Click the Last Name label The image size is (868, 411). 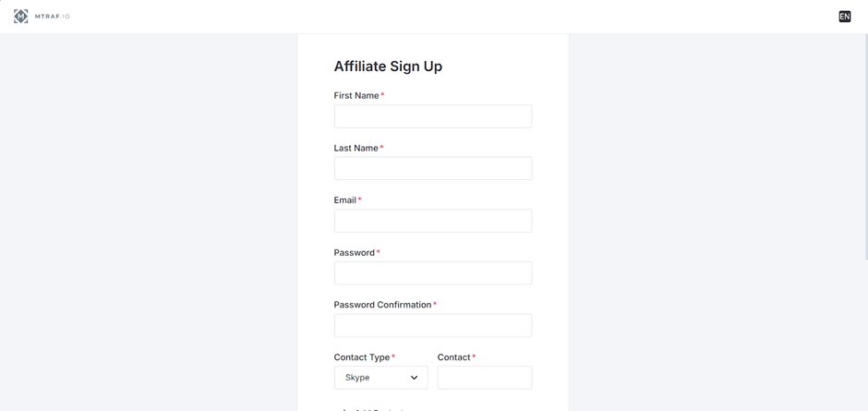pyautogui.click(x=356, y=148)
